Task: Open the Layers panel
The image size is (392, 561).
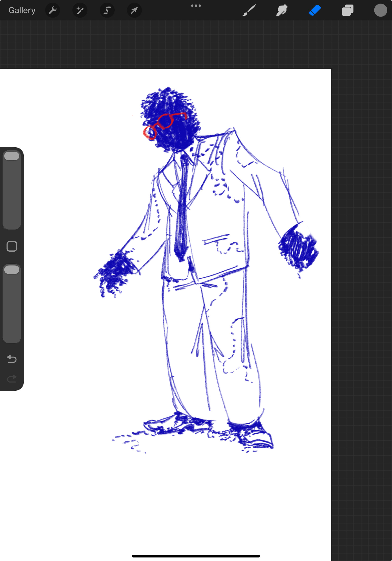Action: [x=348, y=10]
